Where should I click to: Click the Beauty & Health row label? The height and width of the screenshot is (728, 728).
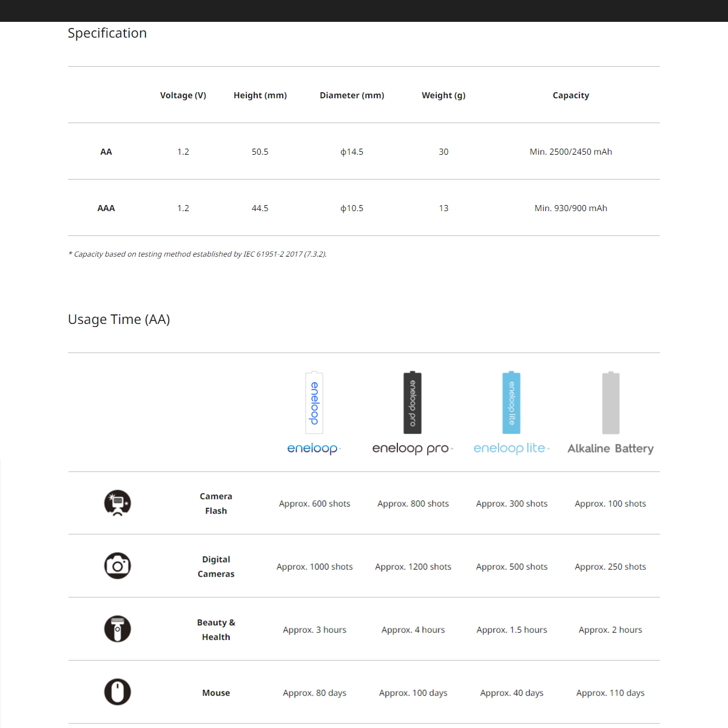[216, 630]
